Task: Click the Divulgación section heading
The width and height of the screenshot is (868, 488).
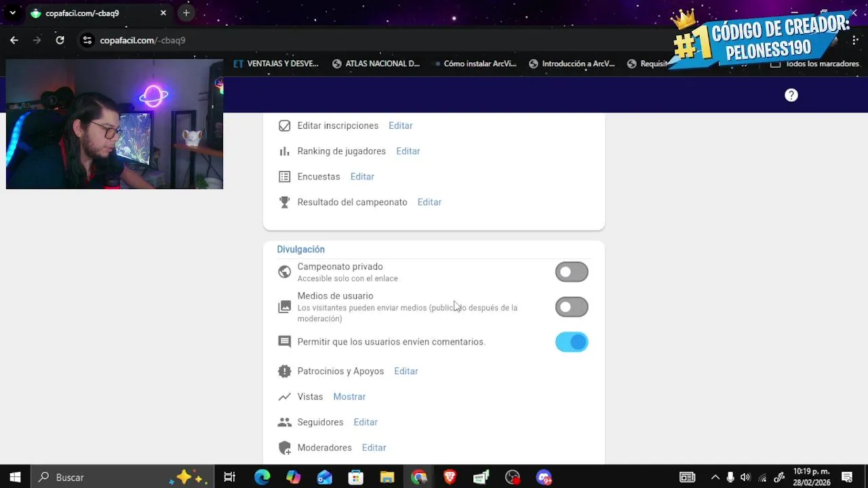Action: point(300,249)
